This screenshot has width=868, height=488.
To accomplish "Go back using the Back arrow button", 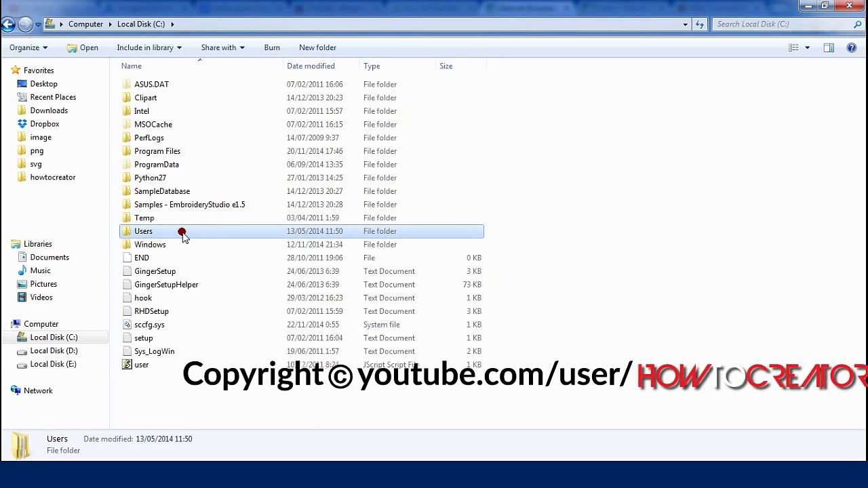I will (7, 24).
